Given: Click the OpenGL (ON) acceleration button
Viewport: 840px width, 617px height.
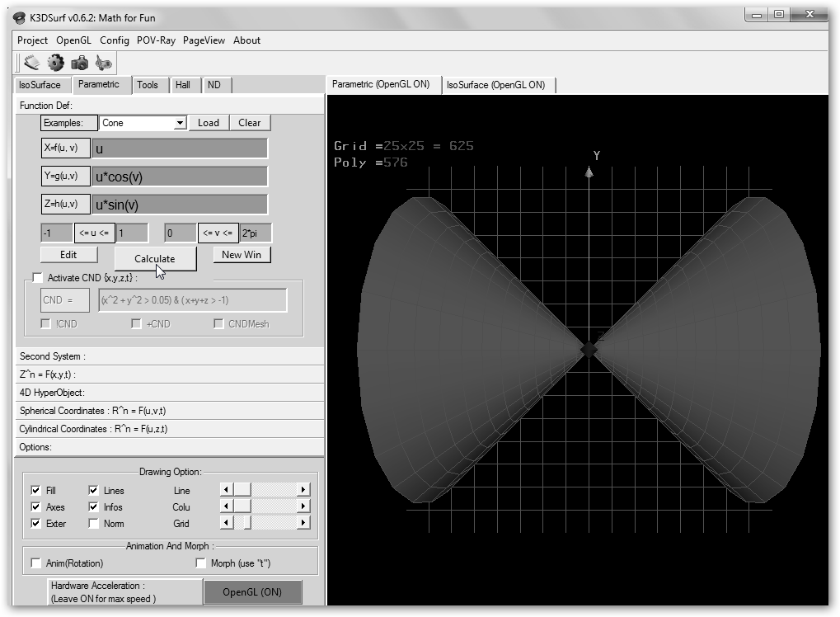Looking at the screenshot, I should tap(252, 591).
